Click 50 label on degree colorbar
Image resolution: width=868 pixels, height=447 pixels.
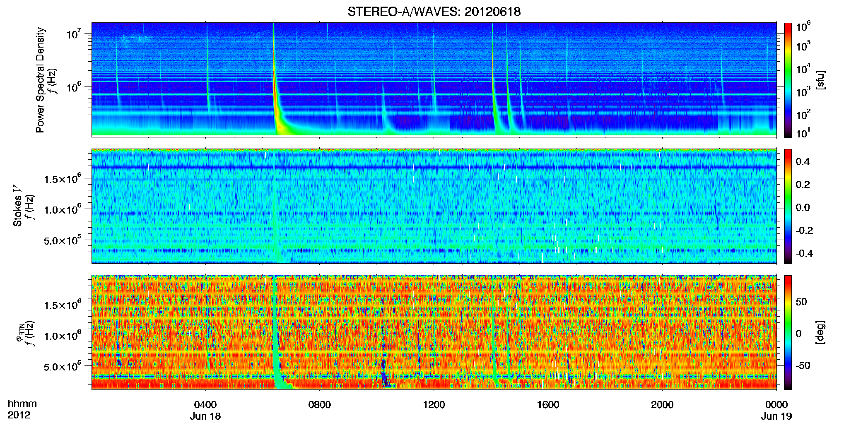click(x=801, y=302)
